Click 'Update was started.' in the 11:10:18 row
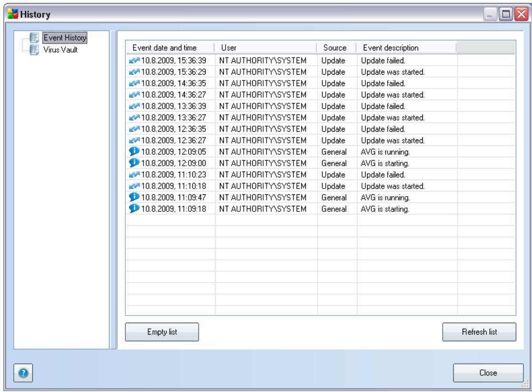532x392 pixels. click(x=392, y=186)
